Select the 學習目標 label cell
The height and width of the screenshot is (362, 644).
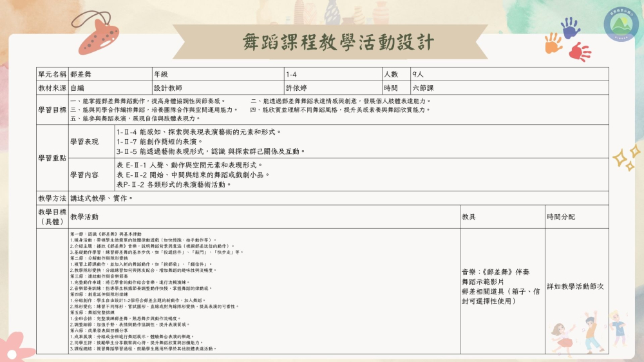(53, 110)
